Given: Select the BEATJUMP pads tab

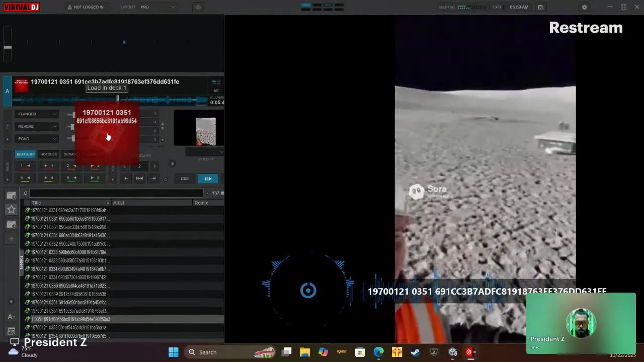Looking at the screenshot, I should pos(25,154).
